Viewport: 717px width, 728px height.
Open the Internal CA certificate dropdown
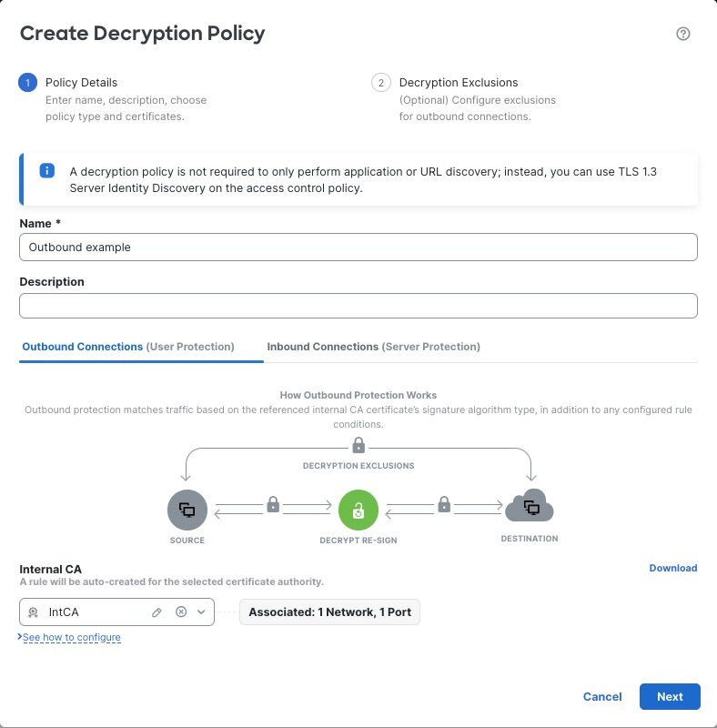pos(200,612)
